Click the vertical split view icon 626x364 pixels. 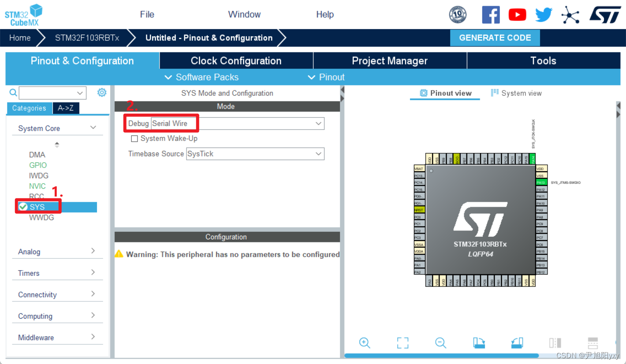[555, 343]
